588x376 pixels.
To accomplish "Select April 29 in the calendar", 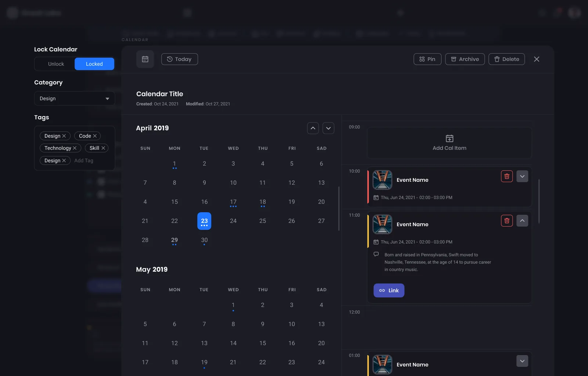I will point(174,240).
